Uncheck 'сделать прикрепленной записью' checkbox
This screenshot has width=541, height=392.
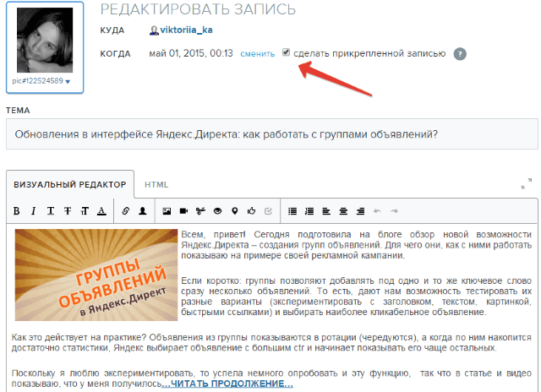[286, 52]
